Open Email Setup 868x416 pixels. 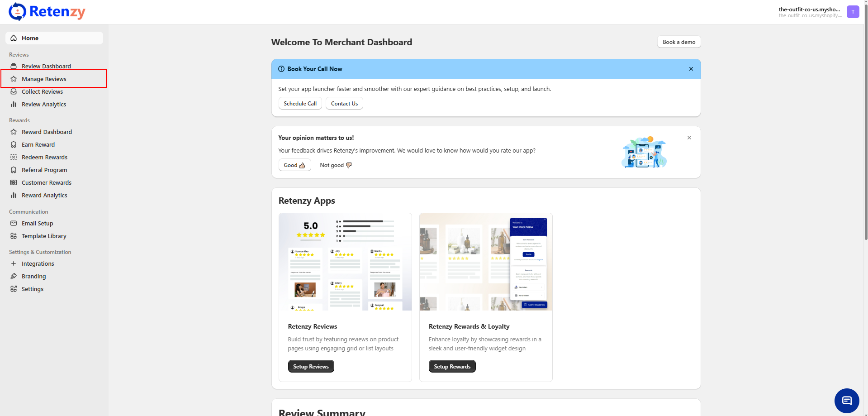[54, 223]
